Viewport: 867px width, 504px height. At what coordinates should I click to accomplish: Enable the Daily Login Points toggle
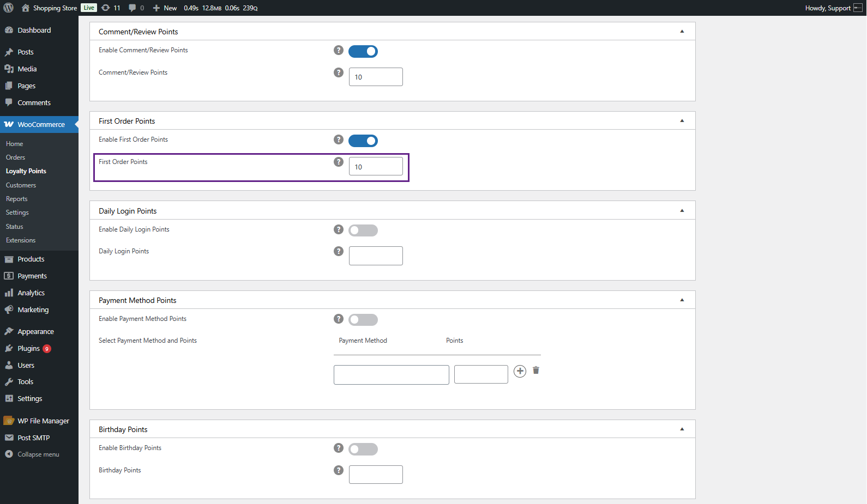(x=363, y=230)
